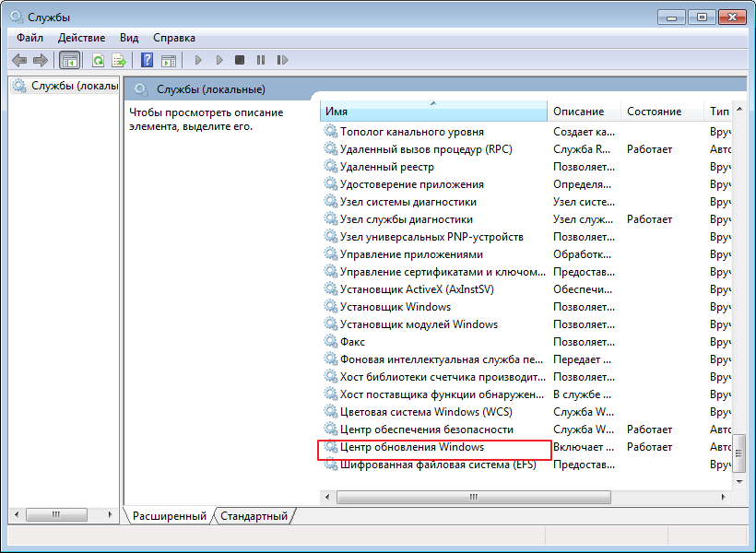
Task: Click the down arrow of the vertical scrollbar
Action: pos(739,480)
